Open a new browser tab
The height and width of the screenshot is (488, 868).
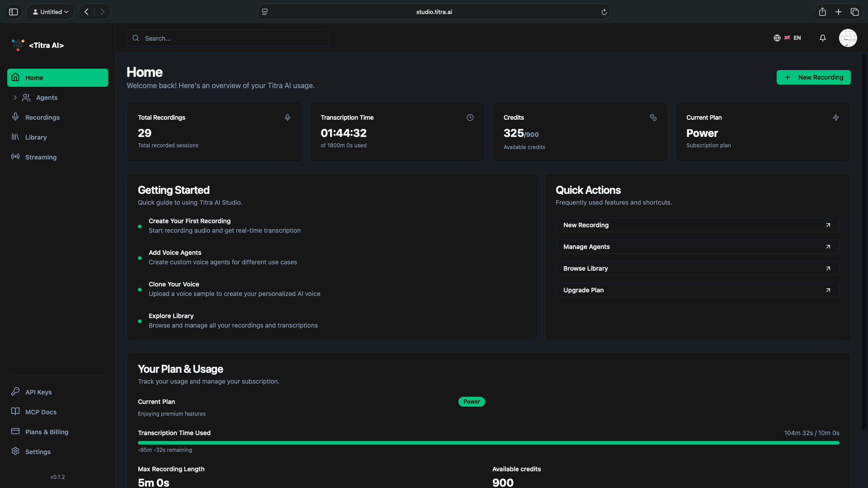point(839,12)
